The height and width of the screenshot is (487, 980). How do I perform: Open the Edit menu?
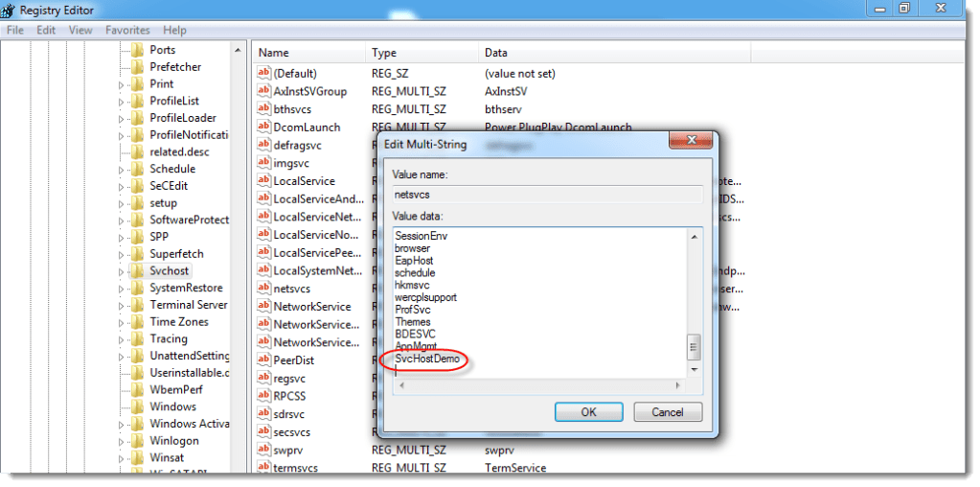(x=46, y=31)
